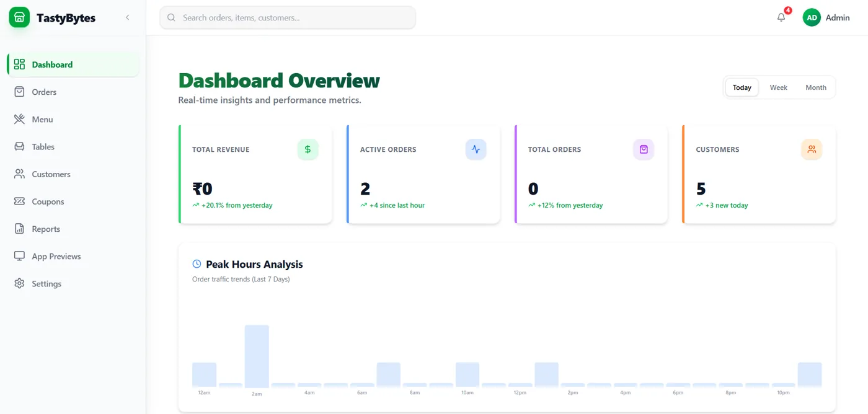The width and height of the screenshot is (868, 414).
Task: Click the Orders shopping bag icon in the sidebar
Action: click(x=19, y=92)
